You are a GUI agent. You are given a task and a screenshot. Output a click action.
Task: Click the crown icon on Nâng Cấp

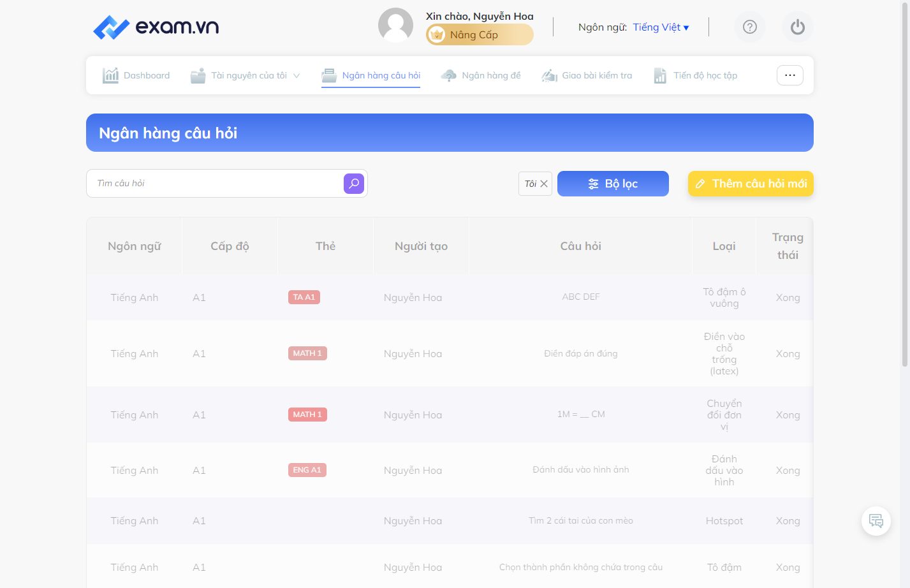click(437, 34)
